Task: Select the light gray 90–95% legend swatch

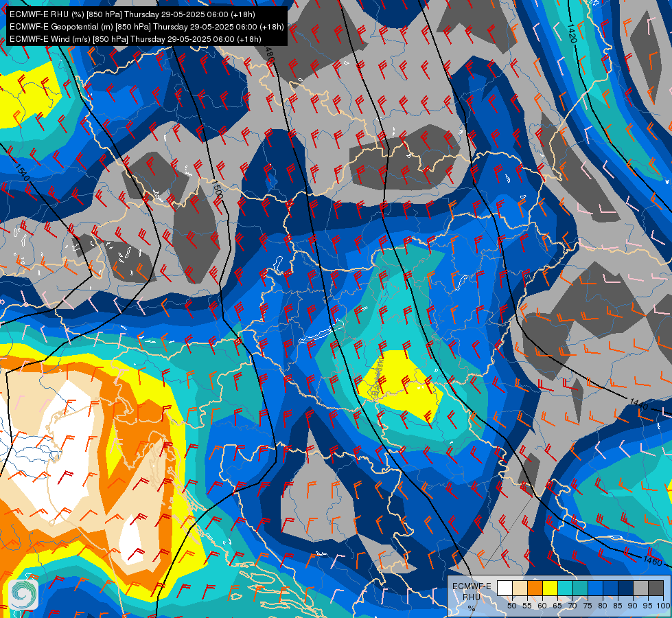Action: [x=640, y=588]
